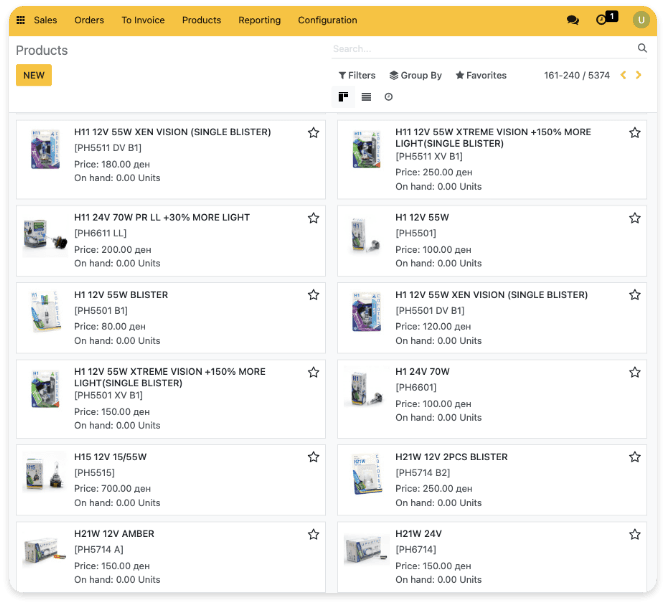This screenshot has width=666, height=605.
Task: Open the user avatar menu
Action: tap(640, 20)
